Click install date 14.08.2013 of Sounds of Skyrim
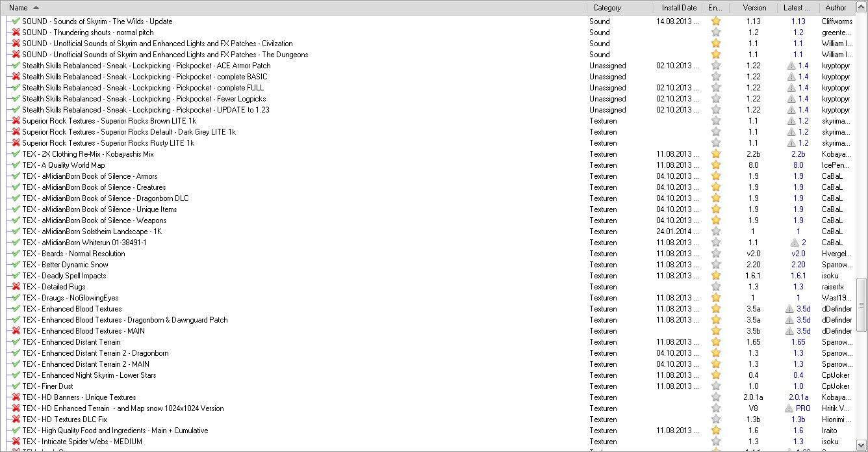The width and height of the screenshot is (868, 452). coord(678,21)
